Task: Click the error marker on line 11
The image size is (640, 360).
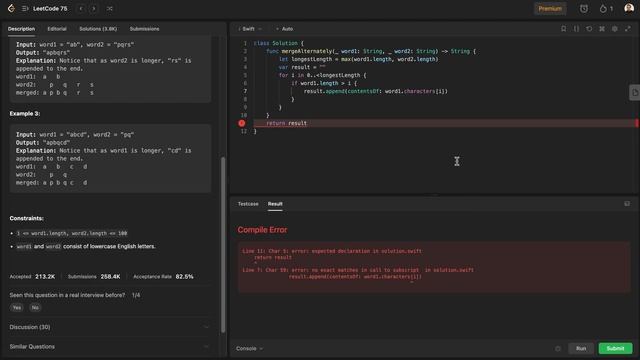Action: point(242,123)
